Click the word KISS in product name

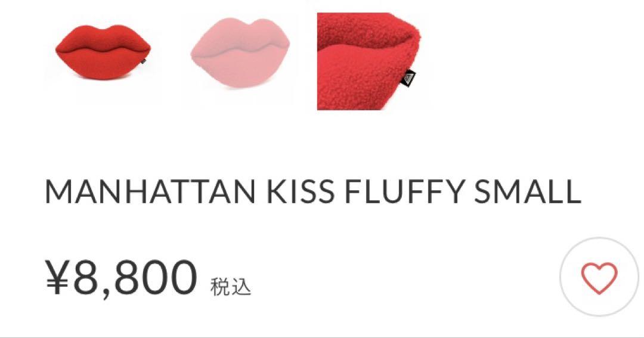pyautogui.click(x=300, y=191)
